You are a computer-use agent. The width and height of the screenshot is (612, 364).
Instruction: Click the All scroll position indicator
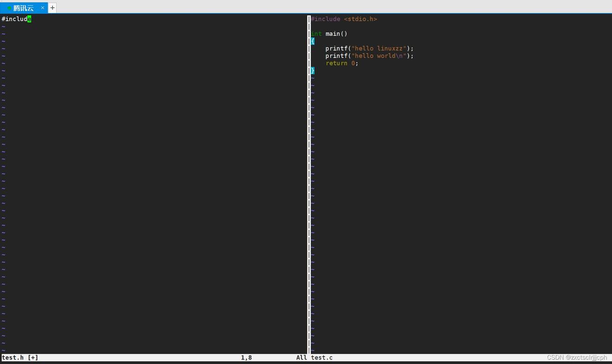301,358
